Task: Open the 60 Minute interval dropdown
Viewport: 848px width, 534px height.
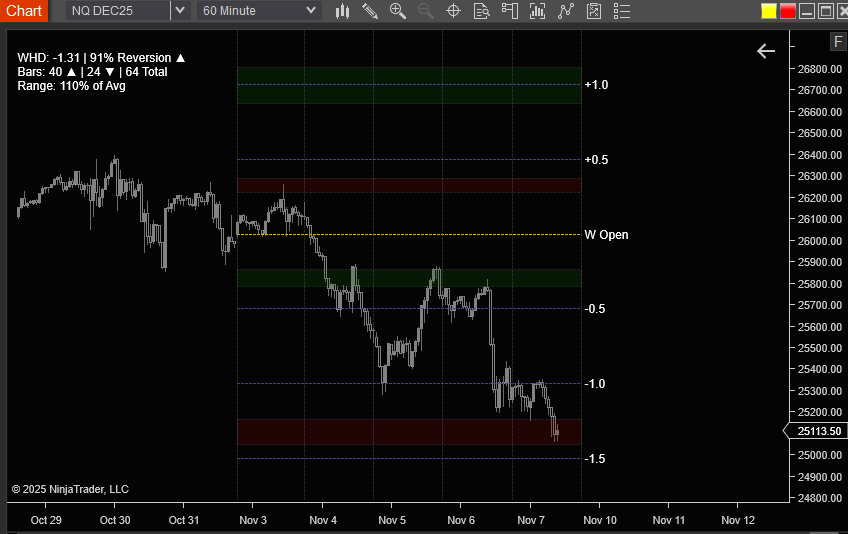Action: pos(259,11)
